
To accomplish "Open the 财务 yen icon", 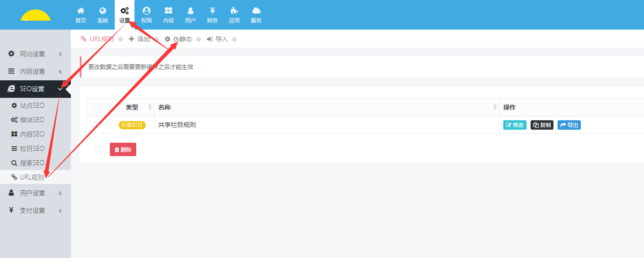I will (212, 11).
